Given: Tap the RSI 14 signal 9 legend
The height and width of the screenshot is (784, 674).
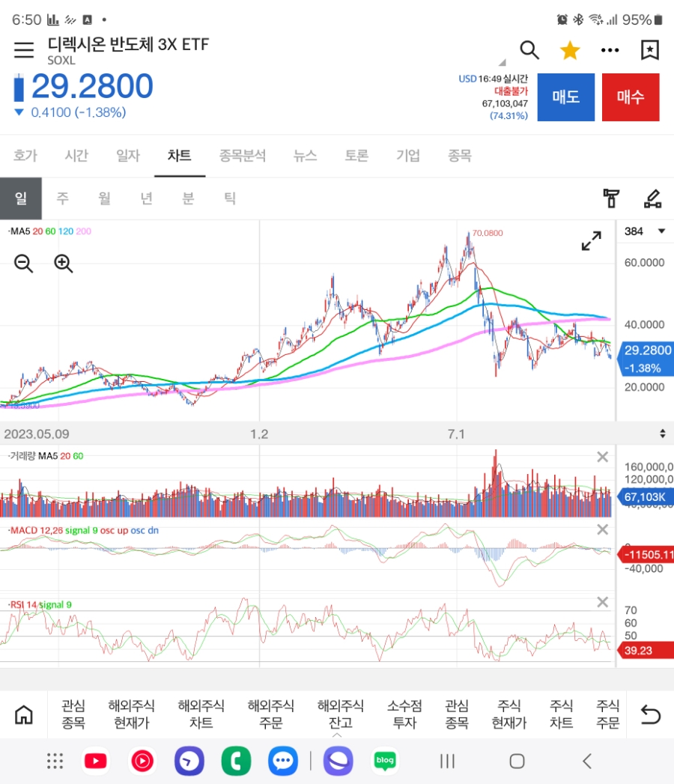Looking at the screenshot, I should 40,605.
